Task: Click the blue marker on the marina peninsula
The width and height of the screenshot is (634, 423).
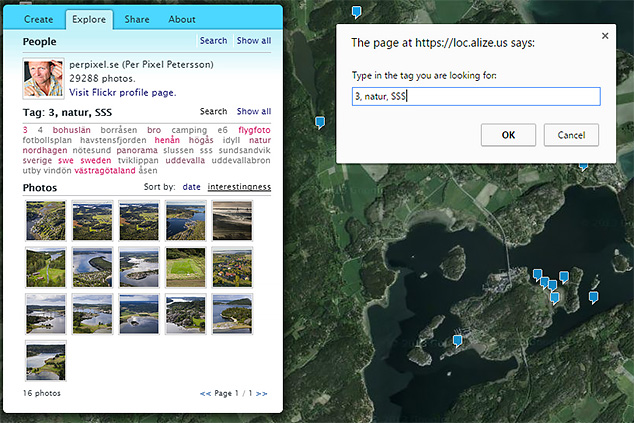Action: pyautogui.click(x=457, y=341)
